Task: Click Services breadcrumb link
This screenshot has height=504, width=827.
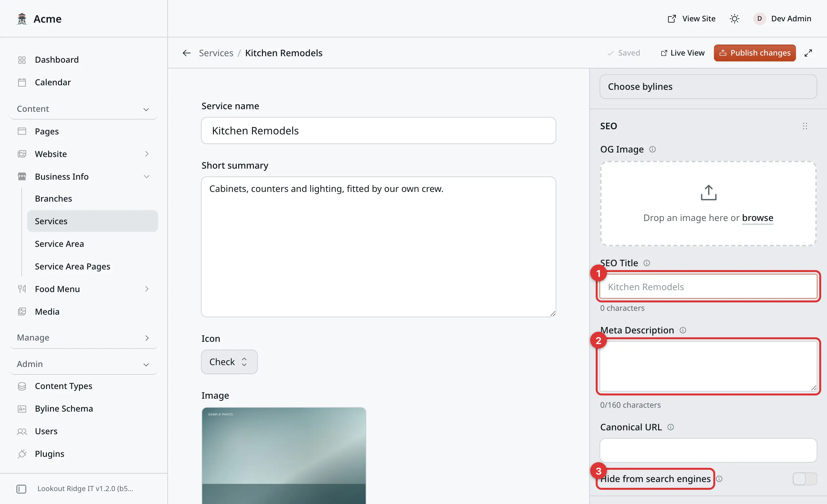Action: [x=216, y=53]
